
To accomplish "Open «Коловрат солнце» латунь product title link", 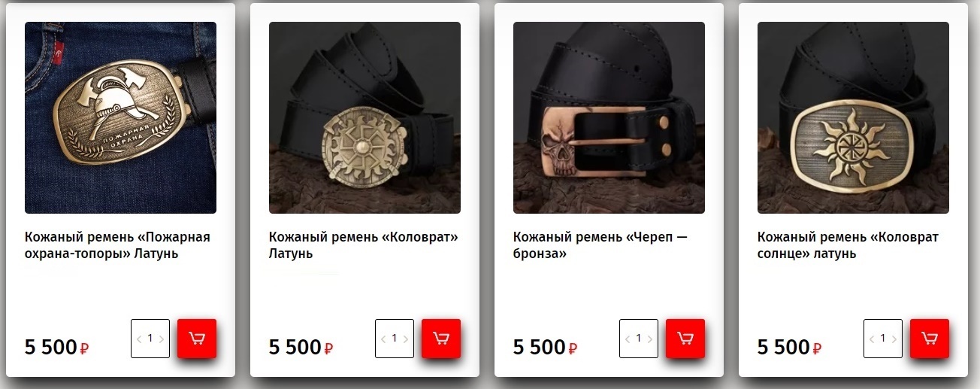I will pos(848,245).
